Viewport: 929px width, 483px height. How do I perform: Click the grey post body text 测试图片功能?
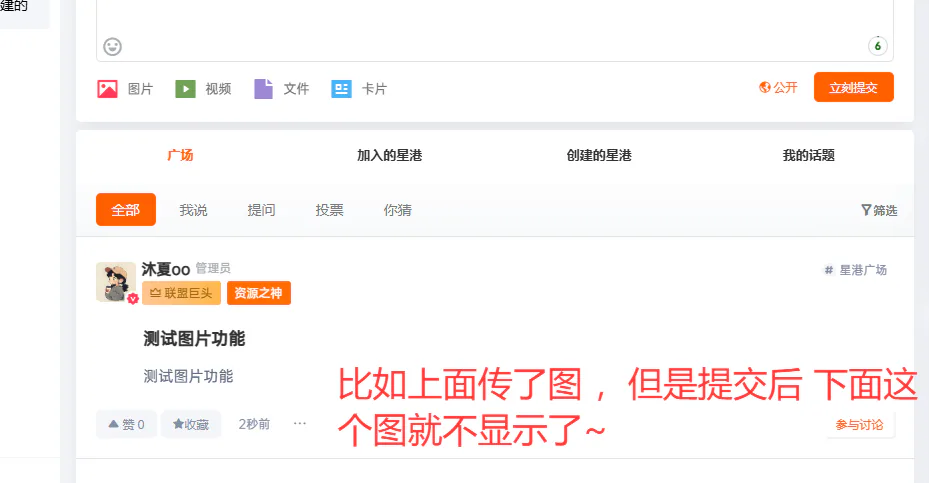tap(188, 376)
